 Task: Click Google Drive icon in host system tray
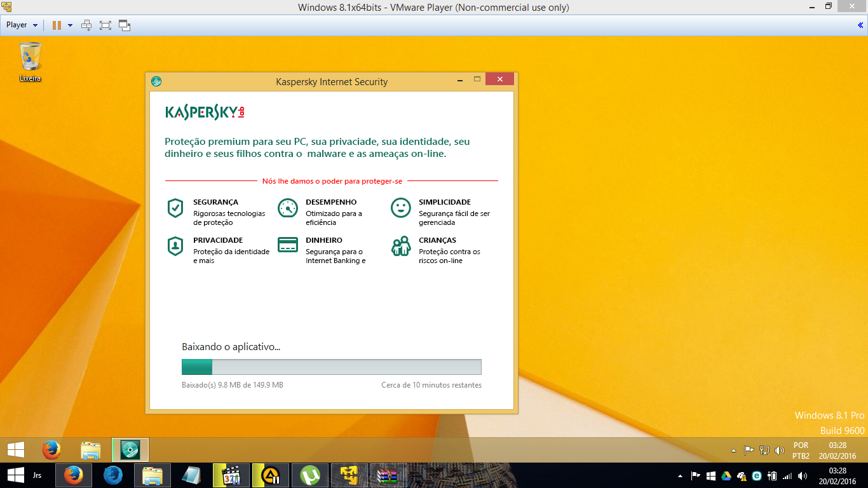[726, 475]
